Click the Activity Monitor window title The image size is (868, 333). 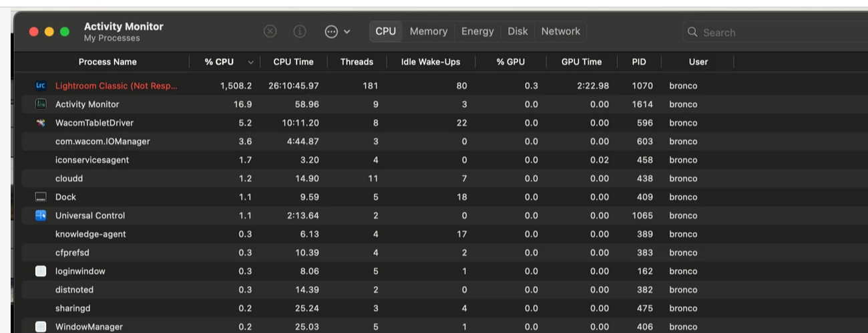click(x=124, y=27)
